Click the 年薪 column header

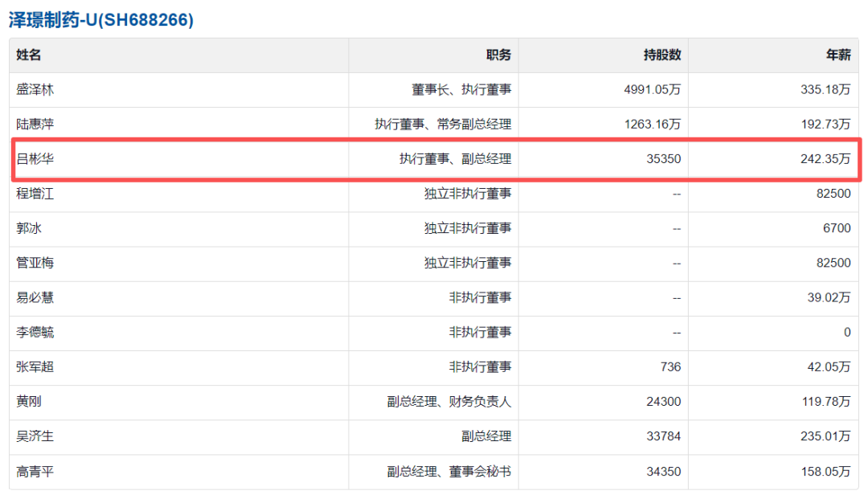click(838, 55)
